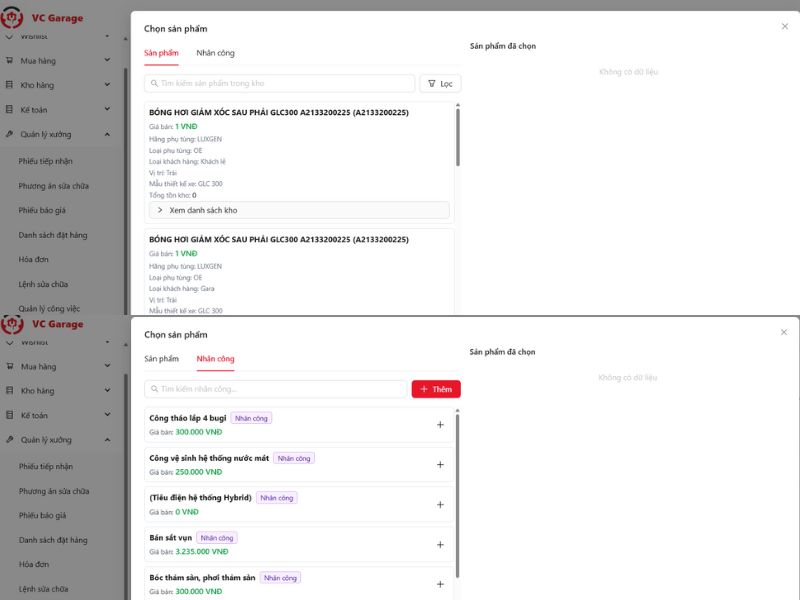Expand Mua hàng chevron beside the labor list

(x=108, y=366)
